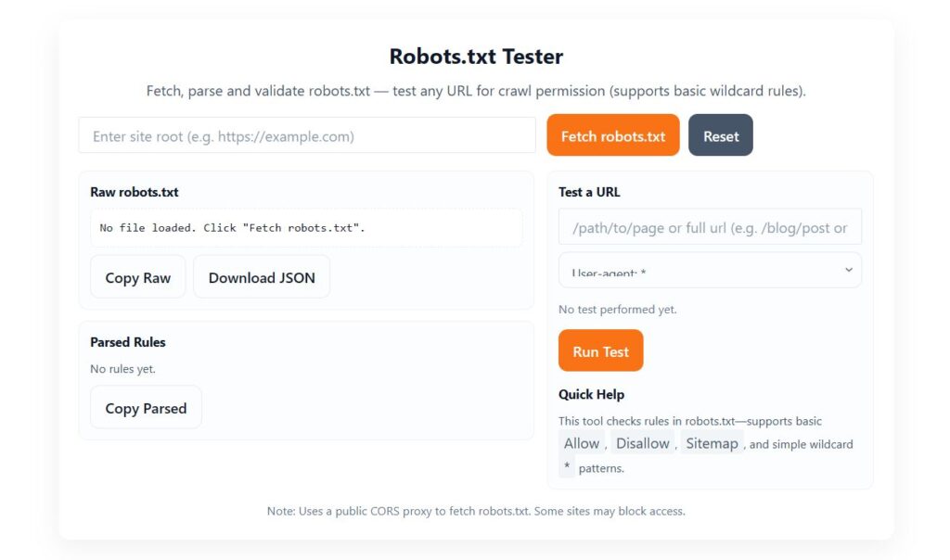The height and width of the screenshot is (560, 950).
Task: Click the Parsed Rules section header
Action: point(127,342)
